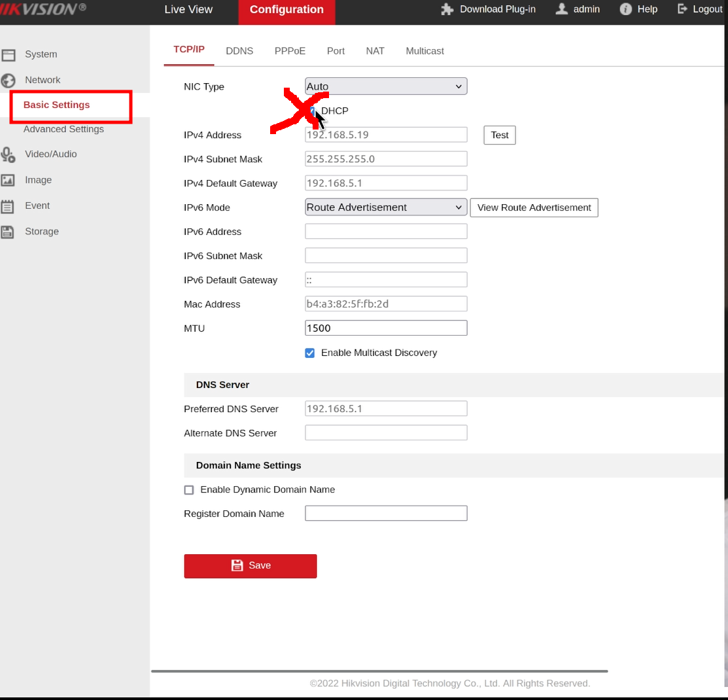
Task: Click the IPv6 Subnet Mask field
Action: coord(386,256)
